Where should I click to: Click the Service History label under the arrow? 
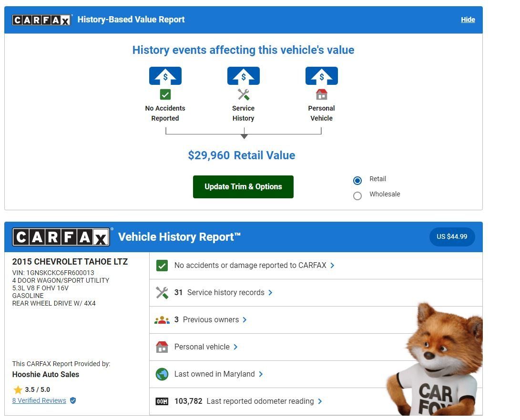click(244, 113)
